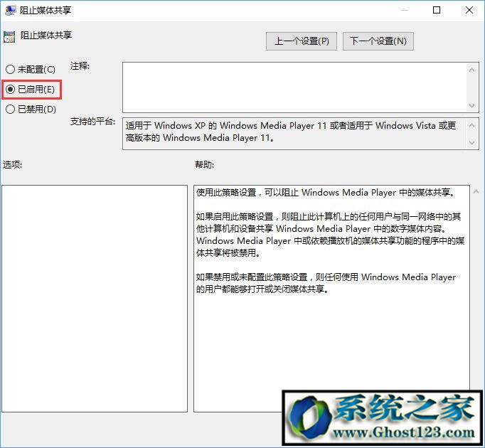Click the window icon in the title bar
The width and height of the screenshot is (485, 448).
[x=11, y=10]
